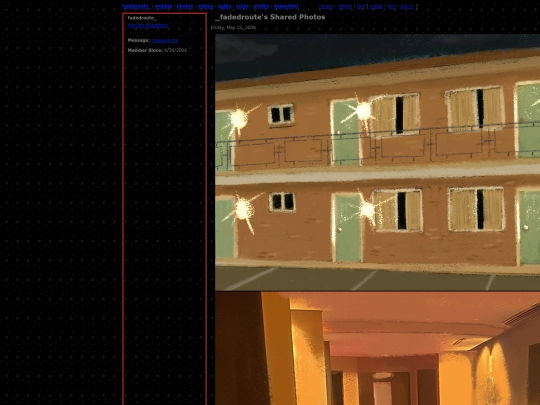Screen dimensions: 540x405
Task: Click the blue link under sidebar username
Action: [148, 25]
